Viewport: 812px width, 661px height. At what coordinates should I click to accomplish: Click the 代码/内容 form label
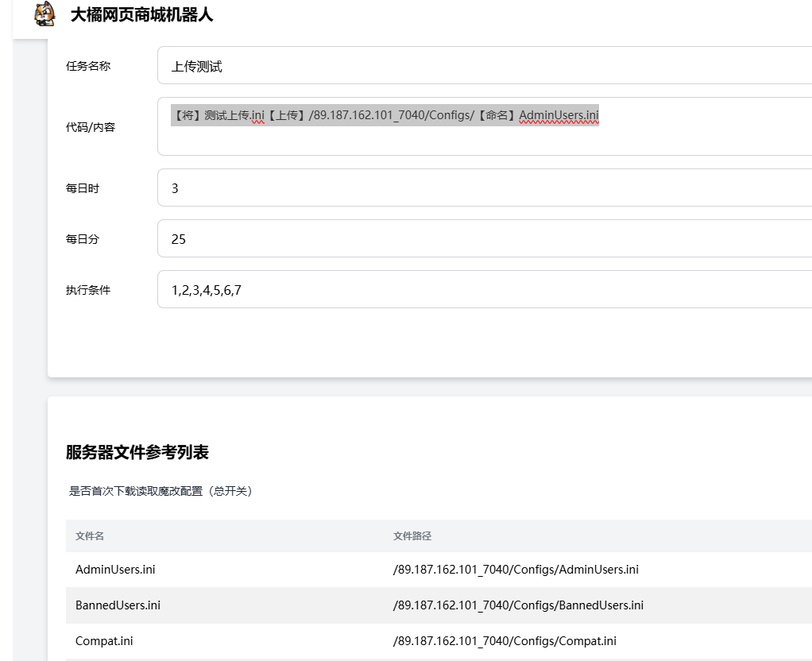(x=91, y=127)
